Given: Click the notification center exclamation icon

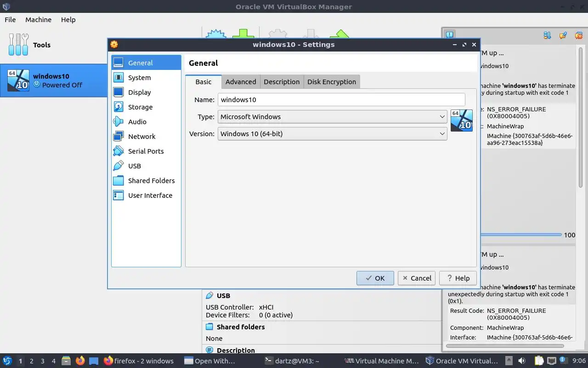Looking at the screenshot, I should (x=450, y=34).
